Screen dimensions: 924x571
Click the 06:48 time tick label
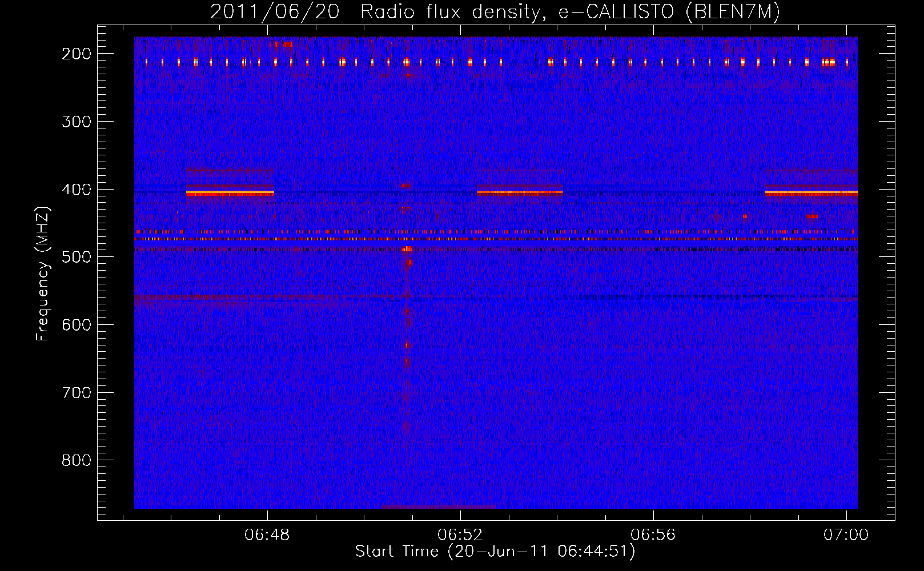click(267, 535)
